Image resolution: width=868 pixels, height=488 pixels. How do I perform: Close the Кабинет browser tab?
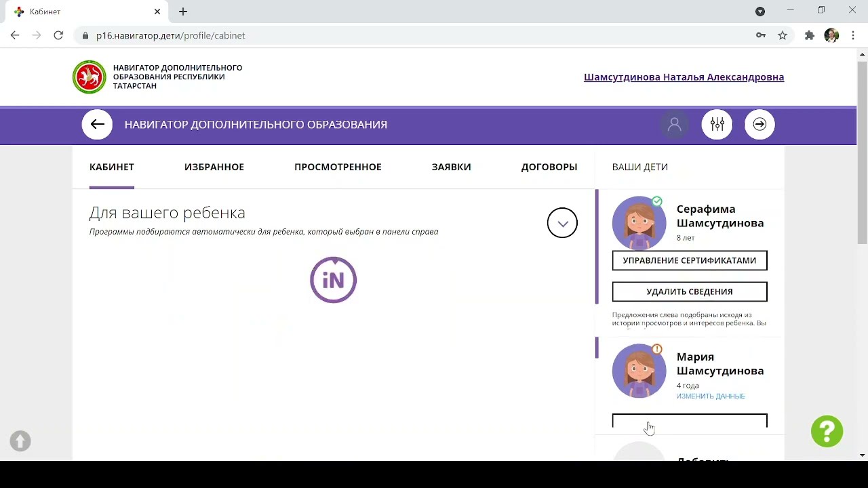[x=157, y=12]
